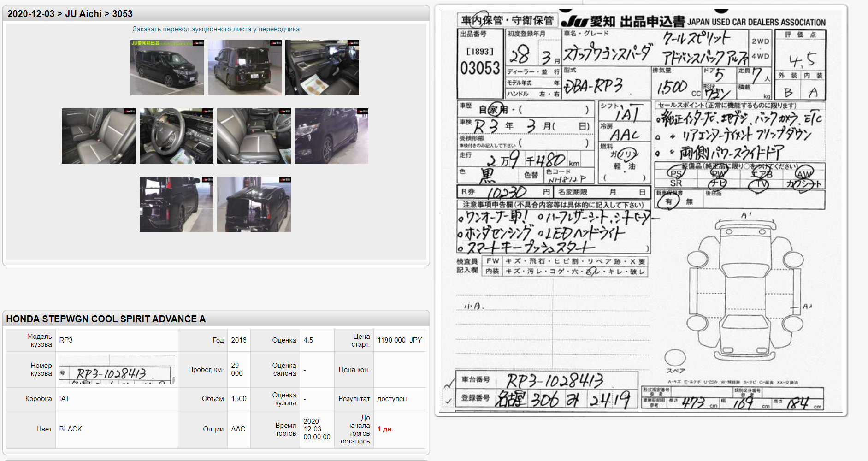Open the auction sheet translation order link
Viewport: 868px width, 461px height.
pyautogui.click(x=216, y=29)
